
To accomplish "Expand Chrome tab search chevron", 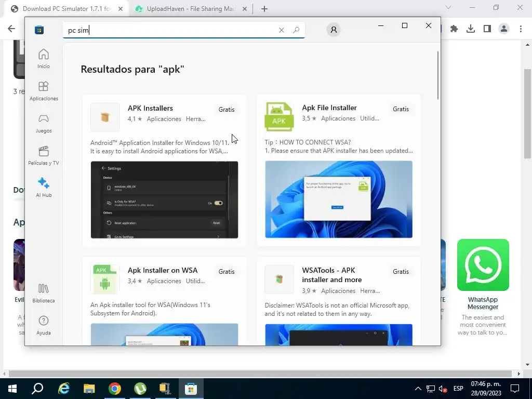I will (x=448, y=7).
